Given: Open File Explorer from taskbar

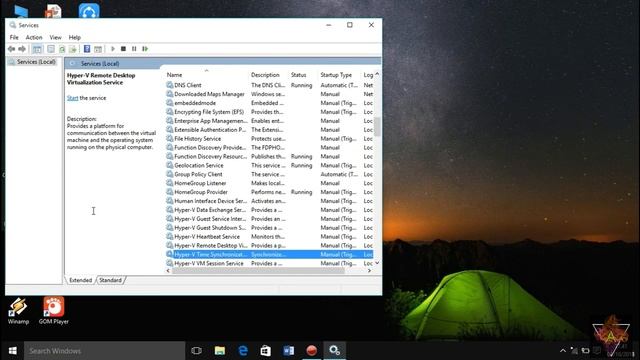Looking at the screenshot, I should [x=220, y=351].
